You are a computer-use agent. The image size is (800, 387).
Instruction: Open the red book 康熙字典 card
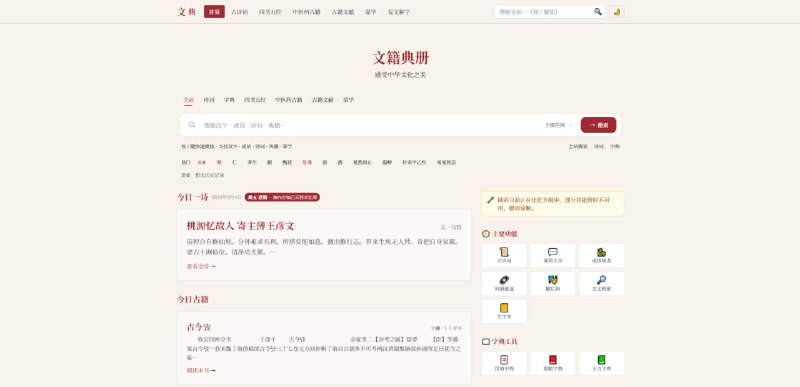tap(553, 364)
